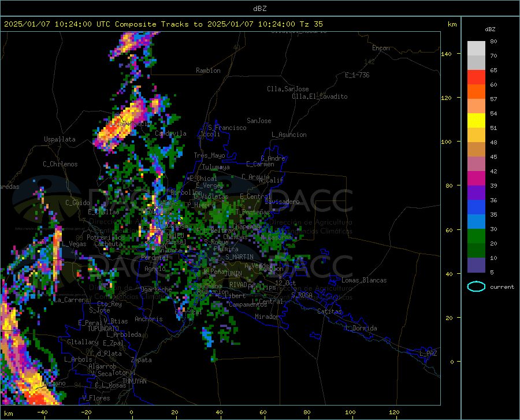Click the 'Clla.SanJose' map label
Screen dimensions: 520x420
point(288,89)
